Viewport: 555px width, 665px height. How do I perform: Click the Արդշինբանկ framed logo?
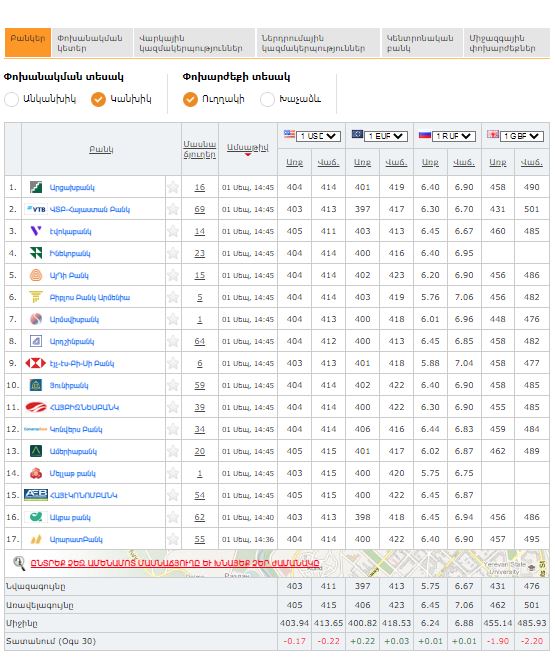click(x=36, y=341)
